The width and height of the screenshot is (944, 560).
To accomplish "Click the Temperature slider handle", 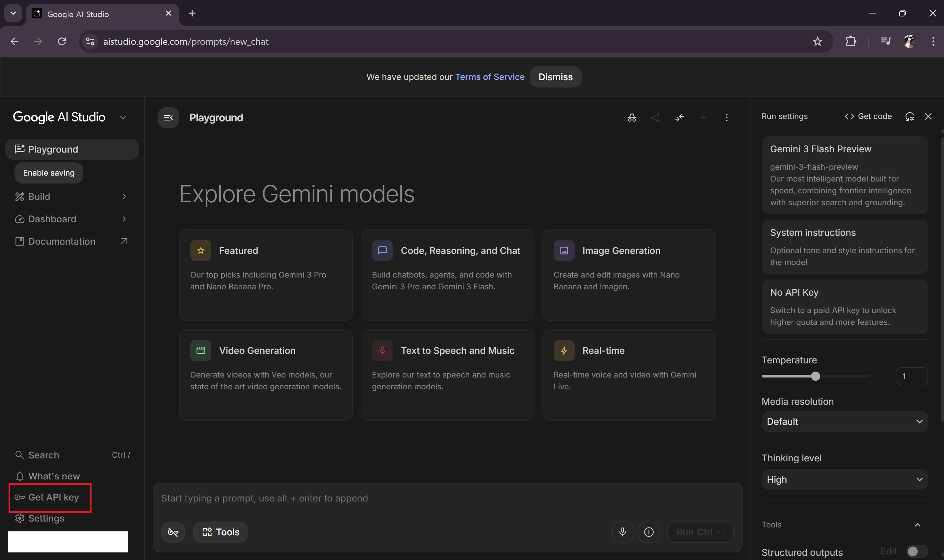I will pos(816,376).
